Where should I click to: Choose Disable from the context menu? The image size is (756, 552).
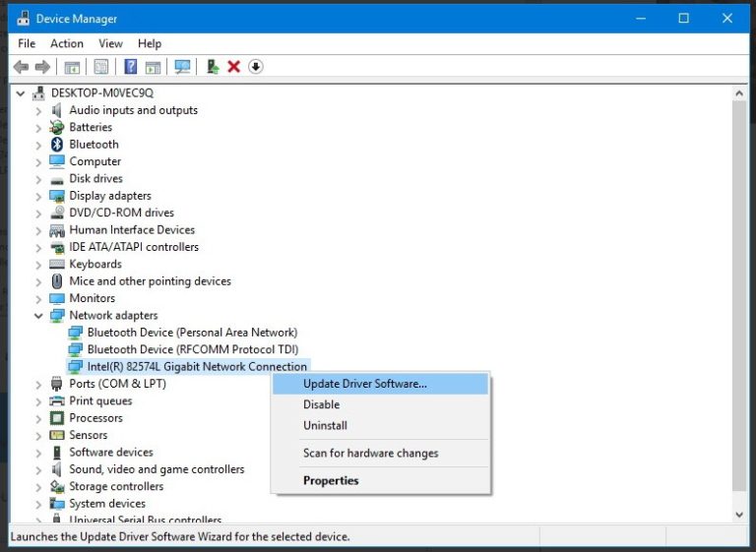380,404
